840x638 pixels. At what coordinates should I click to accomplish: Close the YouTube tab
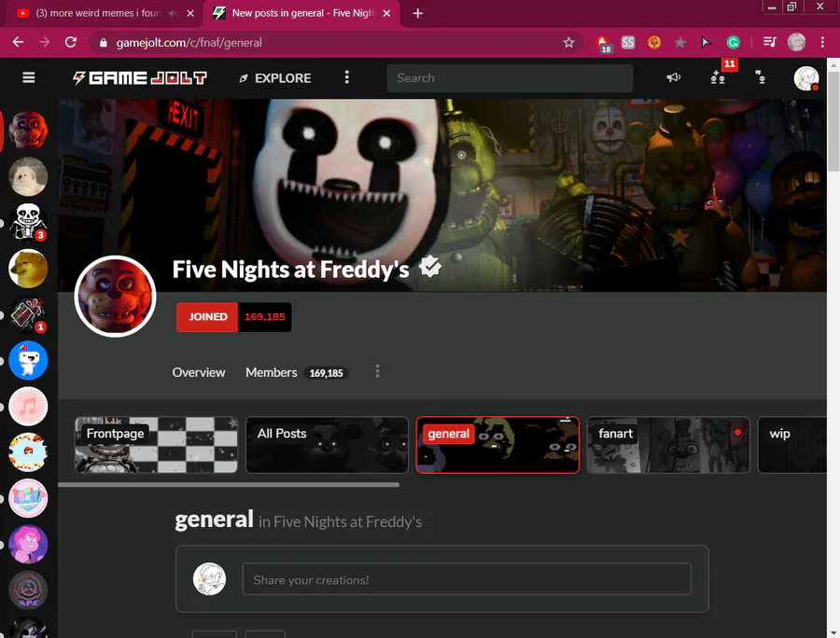point(190,13)
